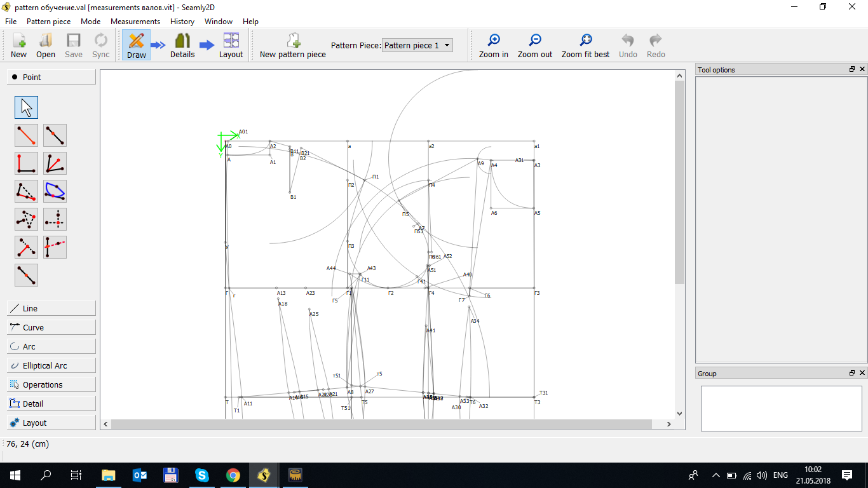This screenshot has height=488, width=868.
Task: Open the Help menu
Action: pos(251,21)
